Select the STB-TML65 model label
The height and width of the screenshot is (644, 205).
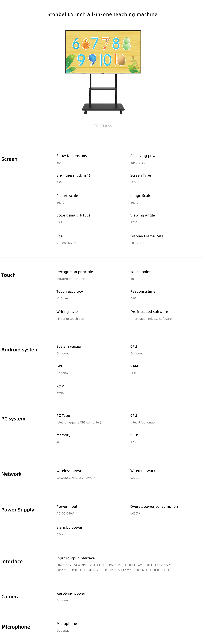(102, 126)
